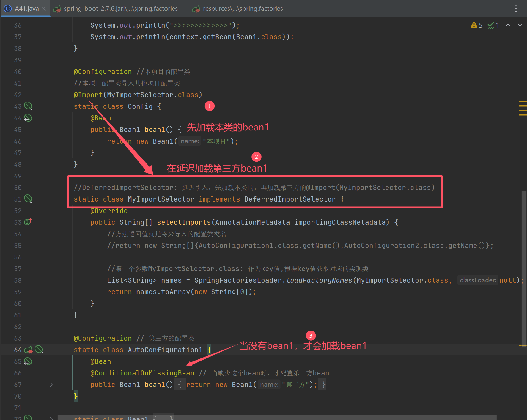Screen dimensions: 527x420
Task: Click DeferredImportSelector on line 51
Action: [x=290, y=199]
